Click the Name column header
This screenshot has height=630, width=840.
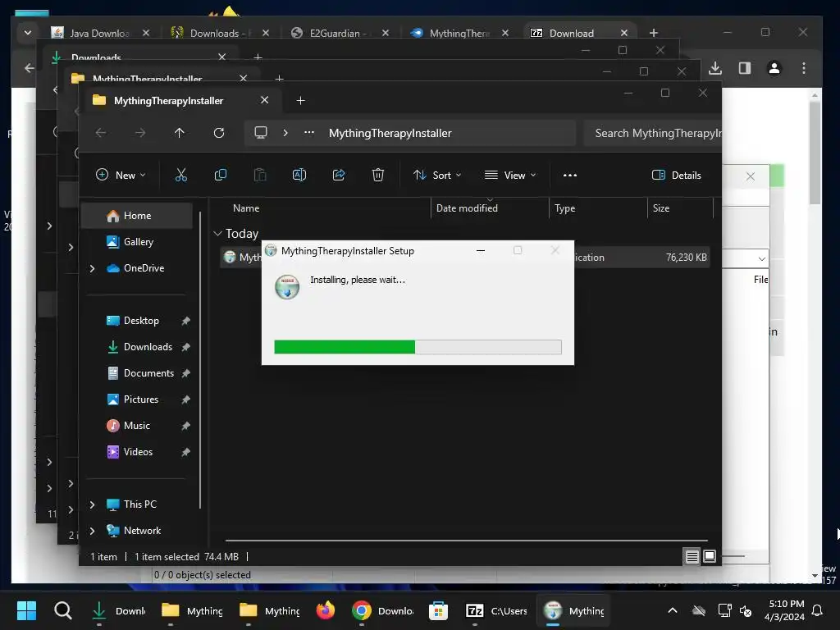321,208
